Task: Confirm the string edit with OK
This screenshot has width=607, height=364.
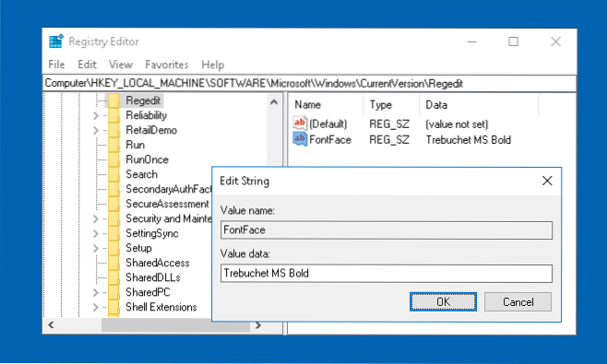Action: pos(443,301)
